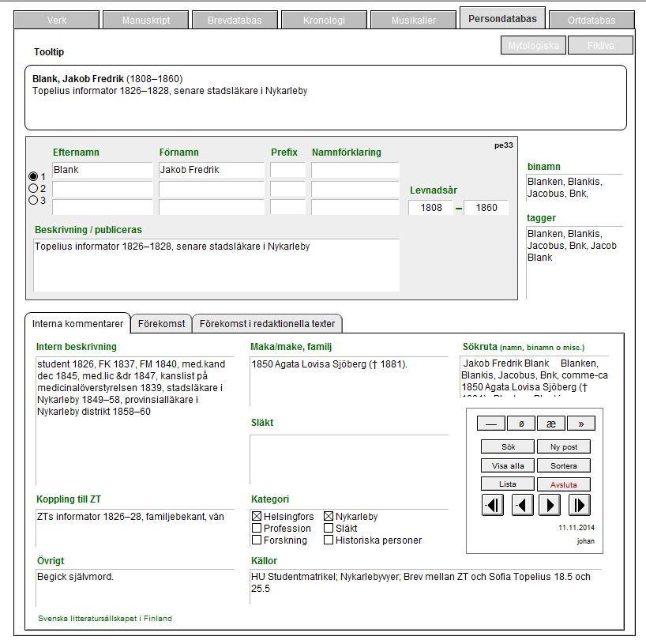Insert the æ character
646x644 pixels.
[x=551, y=424]
